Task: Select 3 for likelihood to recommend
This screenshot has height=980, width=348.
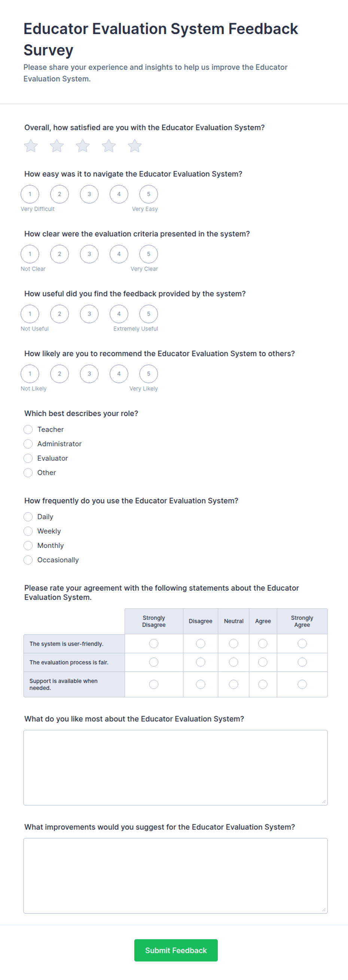Action: coord(89,374)
